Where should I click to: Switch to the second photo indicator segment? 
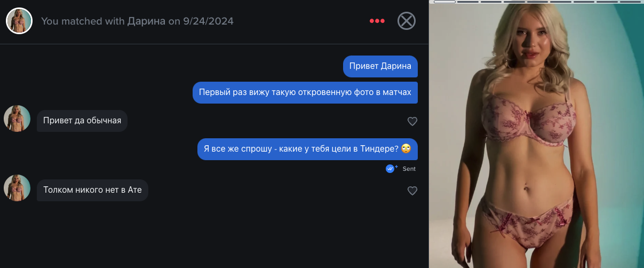coord(468,2)
